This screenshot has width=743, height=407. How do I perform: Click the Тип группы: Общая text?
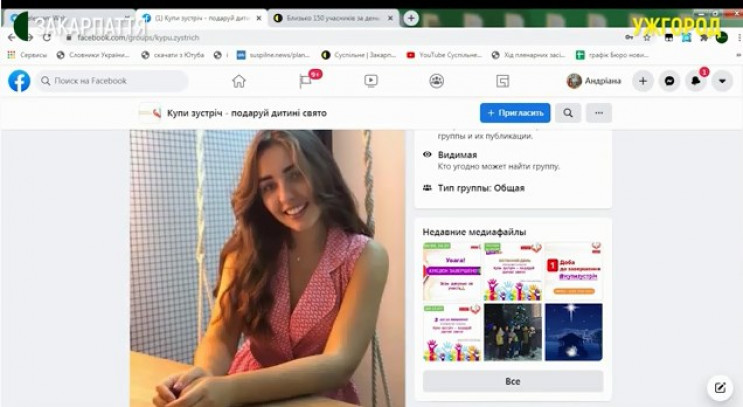[481, 188]
